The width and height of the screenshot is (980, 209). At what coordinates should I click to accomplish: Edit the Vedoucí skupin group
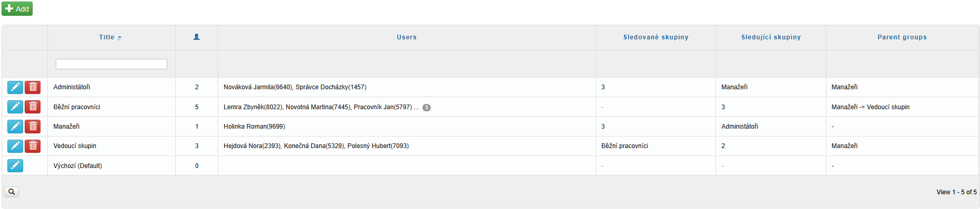click(15, 145)
